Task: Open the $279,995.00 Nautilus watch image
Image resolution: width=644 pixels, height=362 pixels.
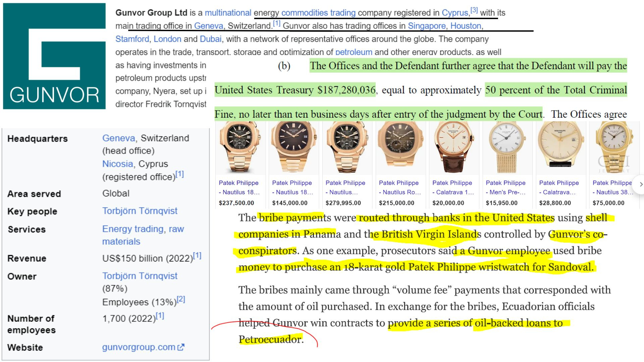Action: coord(347,148)
